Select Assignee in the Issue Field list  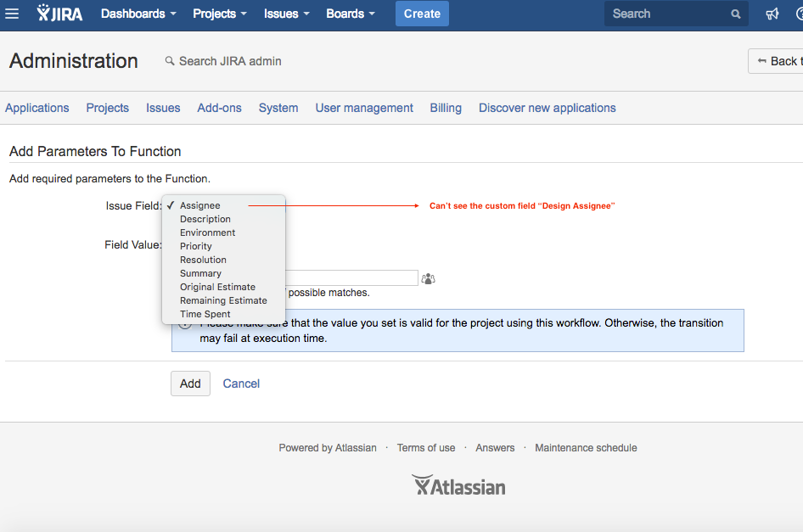[x=223, y=205]
